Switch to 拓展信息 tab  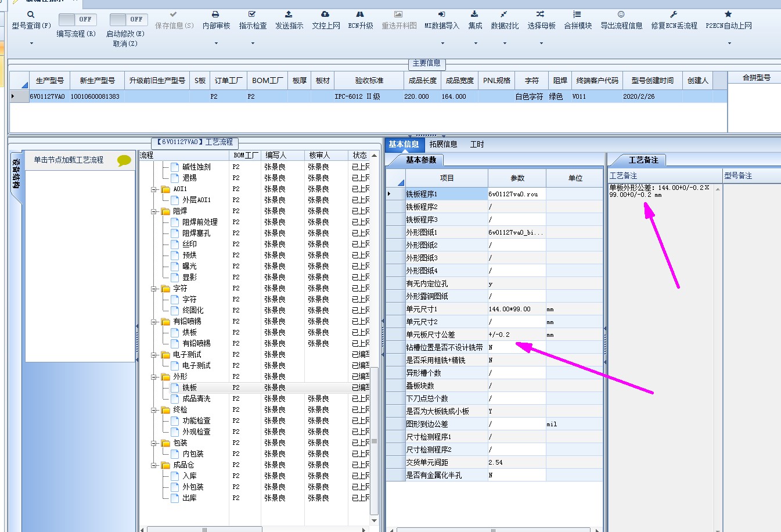tap(444, 145)
